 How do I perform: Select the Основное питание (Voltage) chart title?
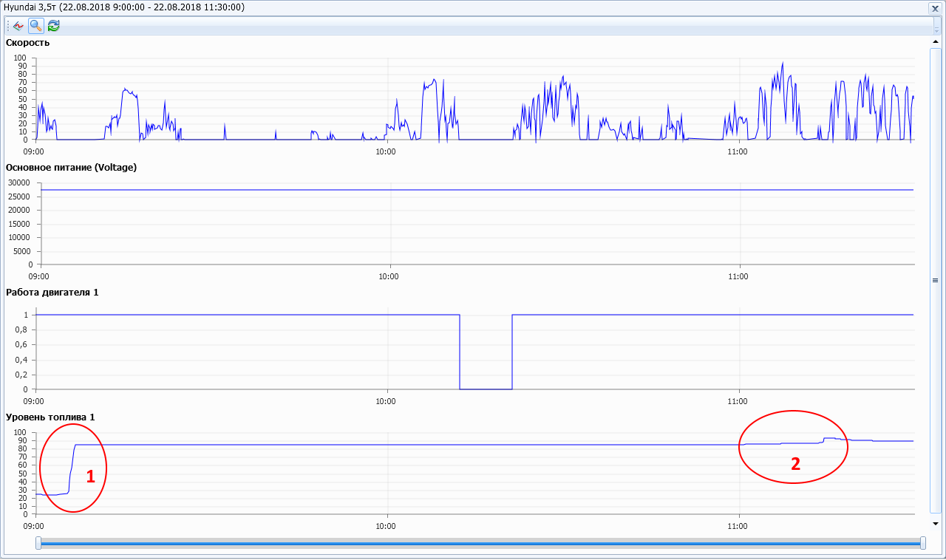(x=71, y=167)
